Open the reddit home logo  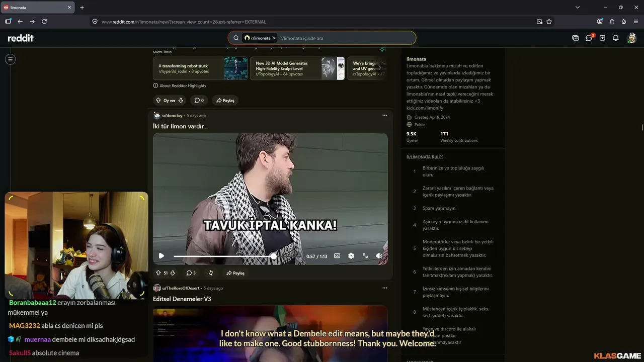click(x=21, y=38)
